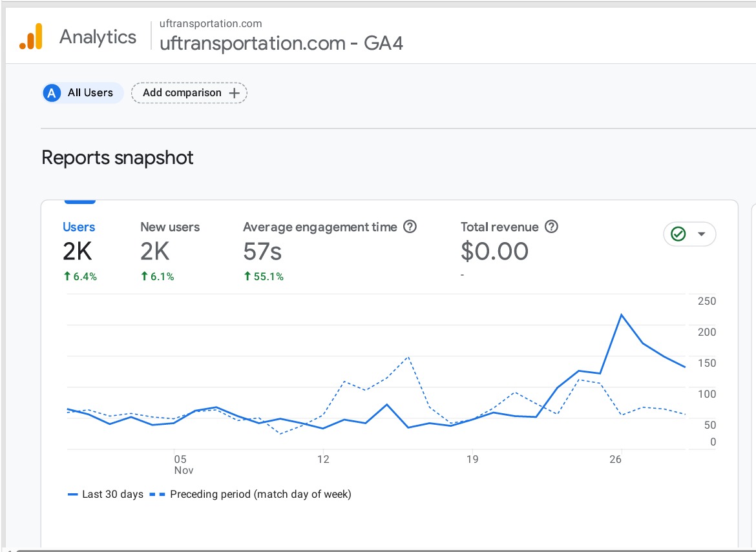This screenshot has width=756, height=552.
Task: Click the 12 x-axis date label
Action: click(323, 459)
